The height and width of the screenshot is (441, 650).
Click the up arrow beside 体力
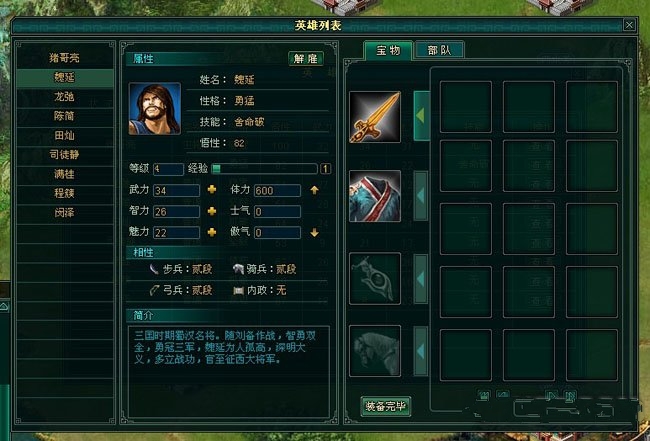(315, 190)
